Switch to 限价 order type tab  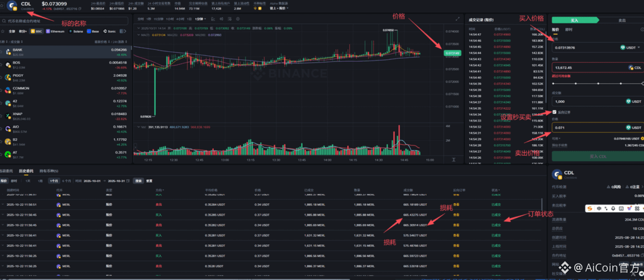click(x=555, y=29)
